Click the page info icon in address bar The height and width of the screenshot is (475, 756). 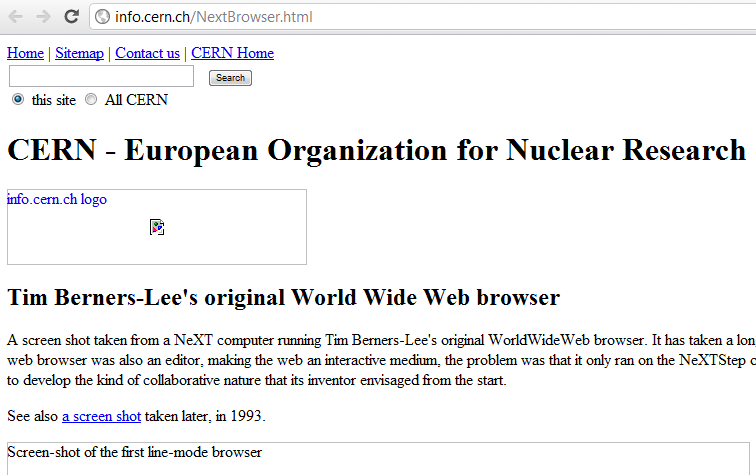[102, 17]
